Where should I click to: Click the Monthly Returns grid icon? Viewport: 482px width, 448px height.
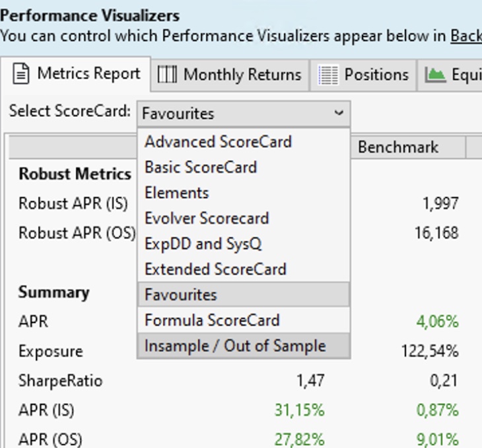(168, 75)
